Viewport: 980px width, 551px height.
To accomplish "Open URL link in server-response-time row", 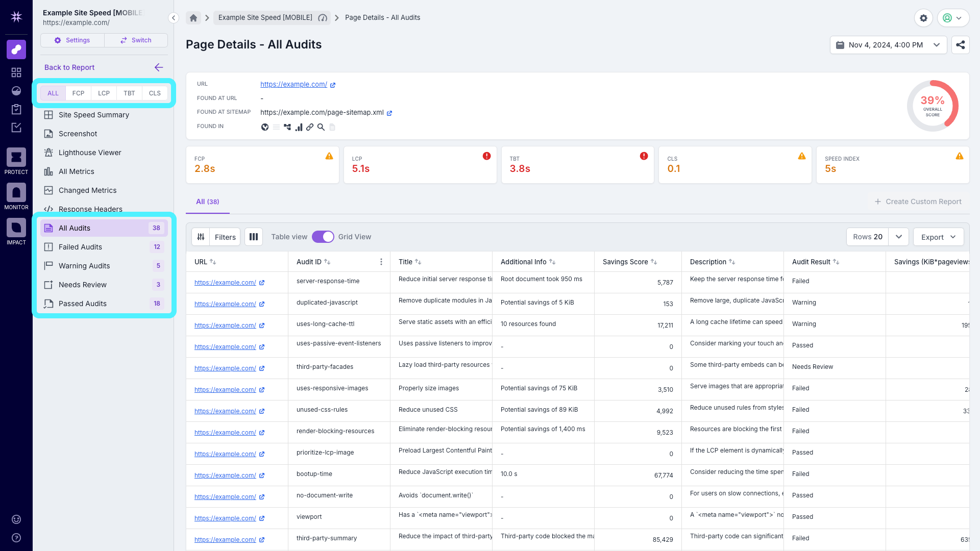I will point(225,283).
